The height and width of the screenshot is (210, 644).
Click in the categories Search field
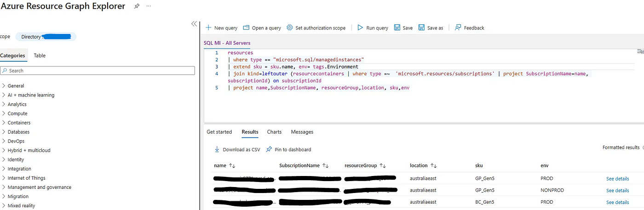pyautogui.click(x=98, y=71)
